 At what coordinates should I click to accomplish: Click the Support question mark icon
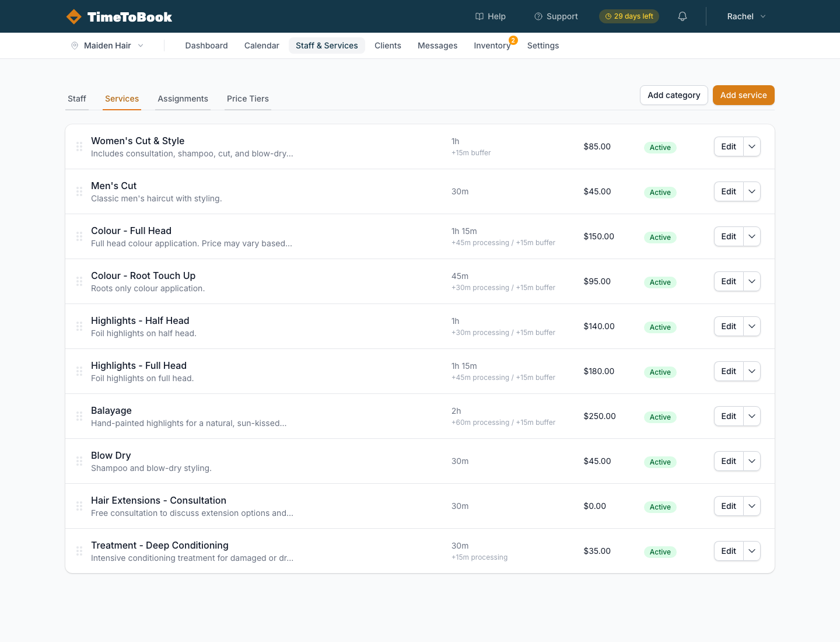tap(538, 16)
